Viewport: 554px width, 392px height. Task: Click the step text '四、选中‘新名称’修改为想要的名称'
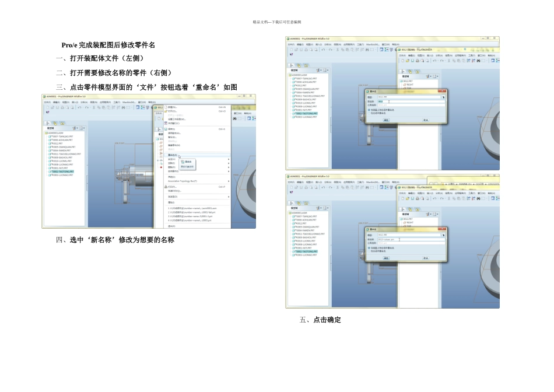(115, 240)
